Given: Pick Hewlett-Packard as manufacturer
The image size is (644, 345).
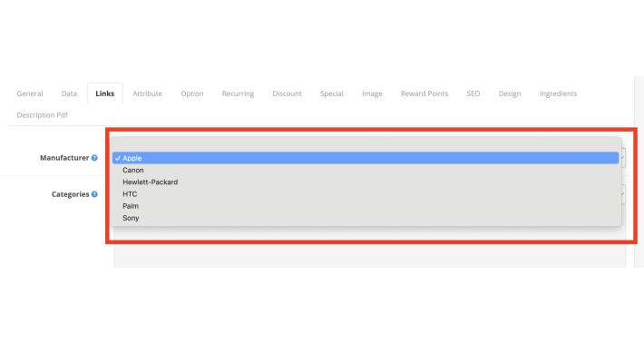Looking at the screenshot, I should (x=366, y=182).
